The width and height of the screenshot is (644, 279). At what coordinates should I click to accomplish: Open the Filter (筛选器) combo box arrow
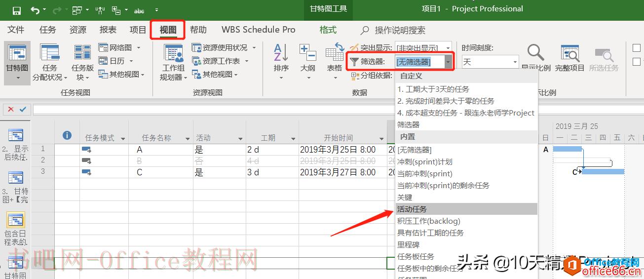(448, 62)
